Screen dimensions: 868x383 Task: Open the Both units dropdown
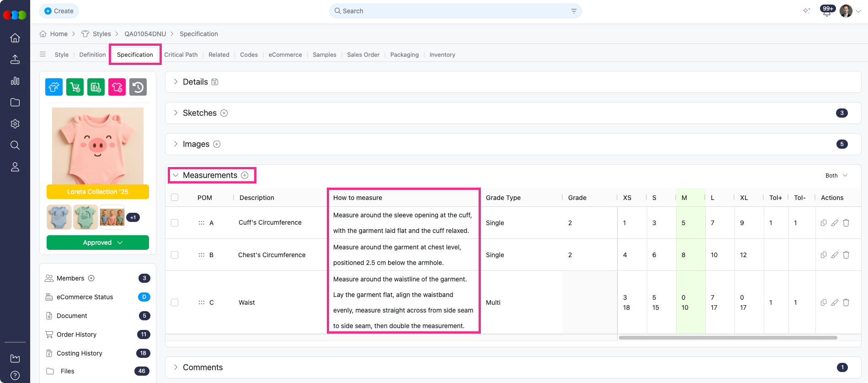[836, 176]
